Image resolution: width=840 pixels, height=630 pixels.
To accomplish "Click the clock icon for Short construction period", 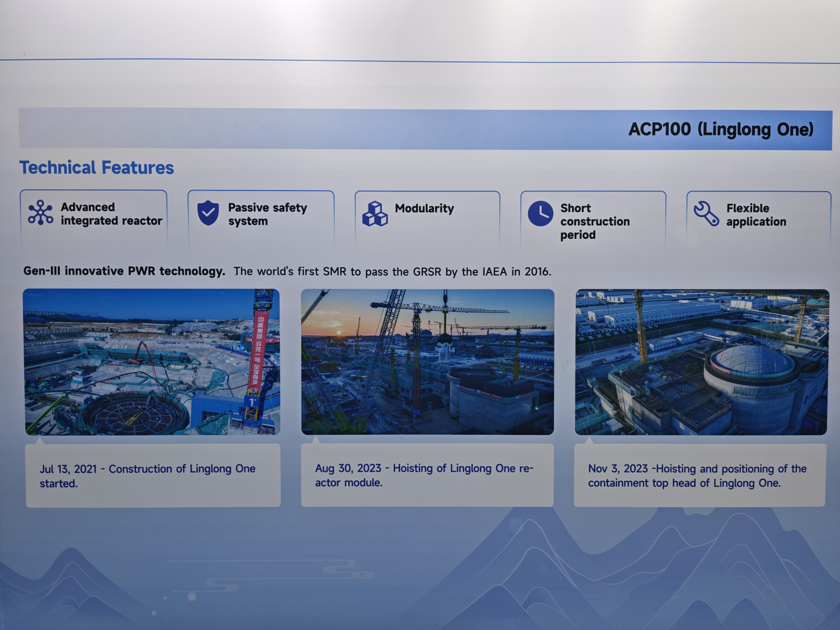I will point(540,214).
